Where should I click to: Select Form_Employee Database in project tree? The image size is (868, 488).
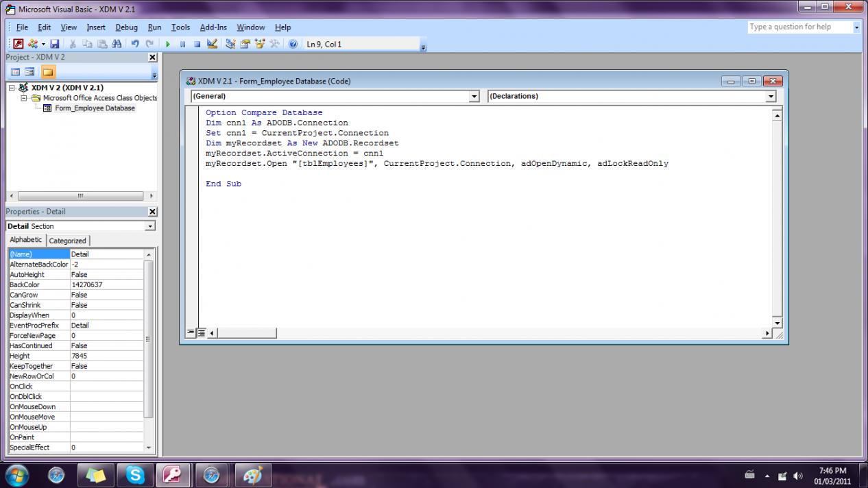[95, 108]
